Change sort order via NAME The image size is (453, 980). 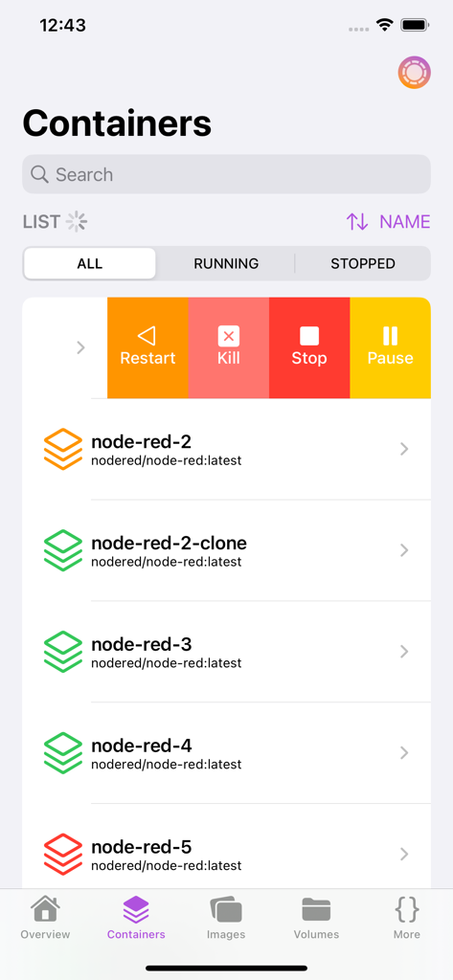click(x=405, y=221)
